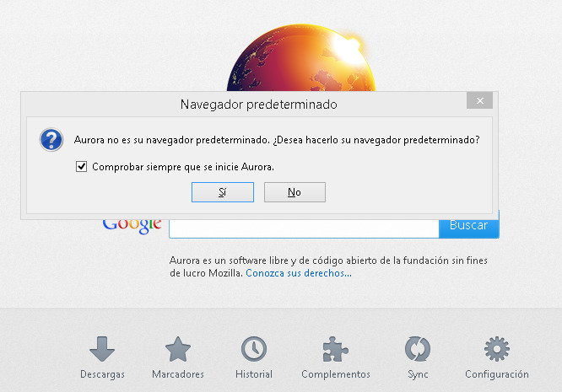Click the Sí button in dialog
The image size is (562, 392).
pyautogui.click(x=223, y=192)
